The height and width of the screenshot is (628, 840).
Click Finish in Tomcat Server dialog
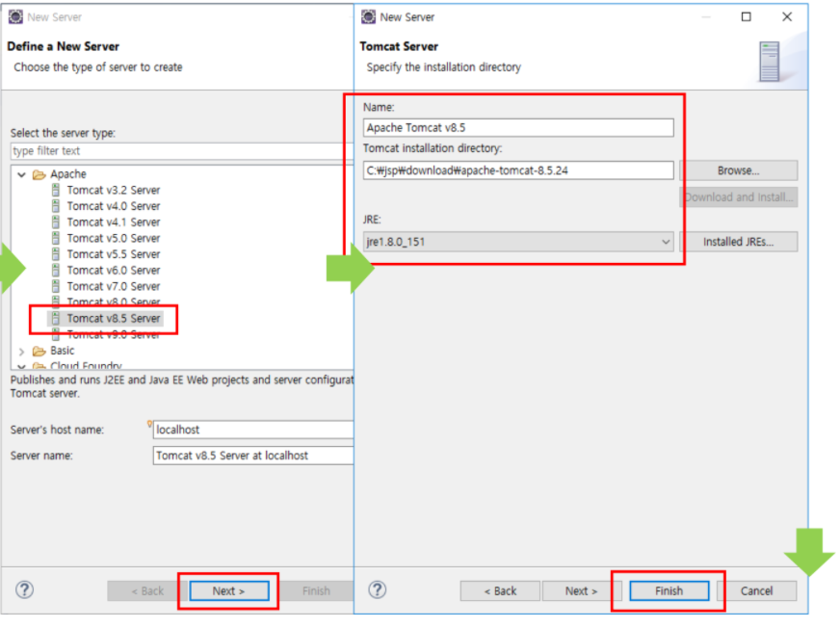669,591
